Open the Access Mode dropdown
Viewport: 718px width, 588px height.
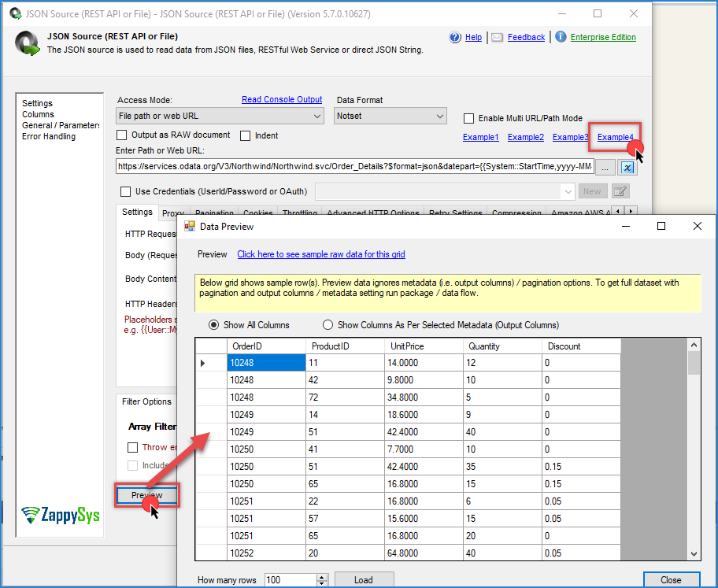click(x=220, y=116)
